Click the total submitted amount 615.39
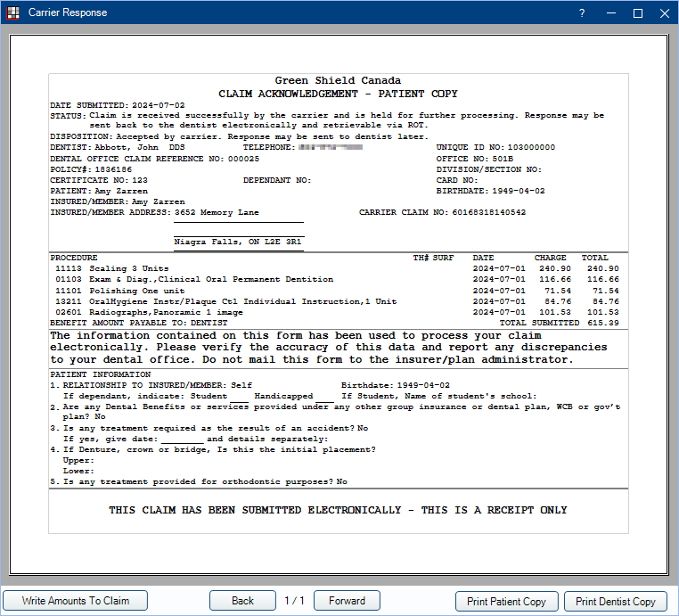The width and height of the screenshot is (679, 616). tap(603, 323)
